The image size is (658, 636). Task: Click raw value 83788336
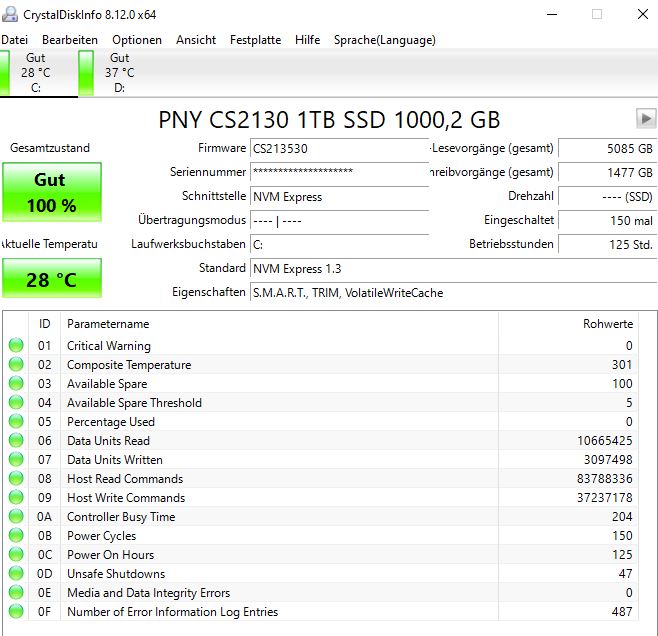pos(604,479)
